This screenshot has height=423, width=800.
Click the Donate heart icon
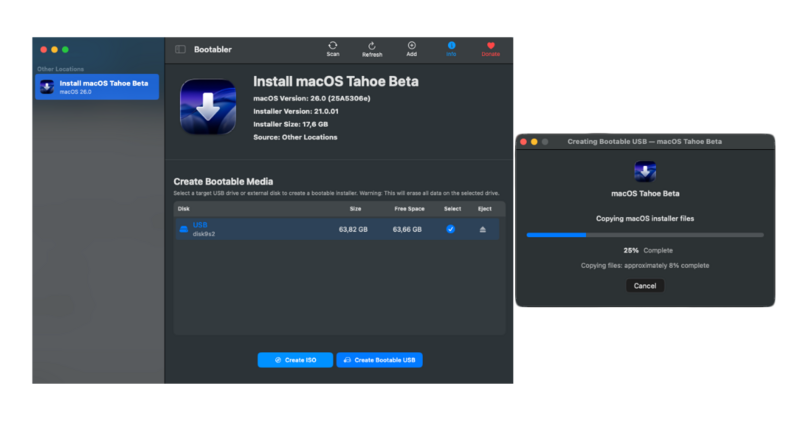coord(491,46)
